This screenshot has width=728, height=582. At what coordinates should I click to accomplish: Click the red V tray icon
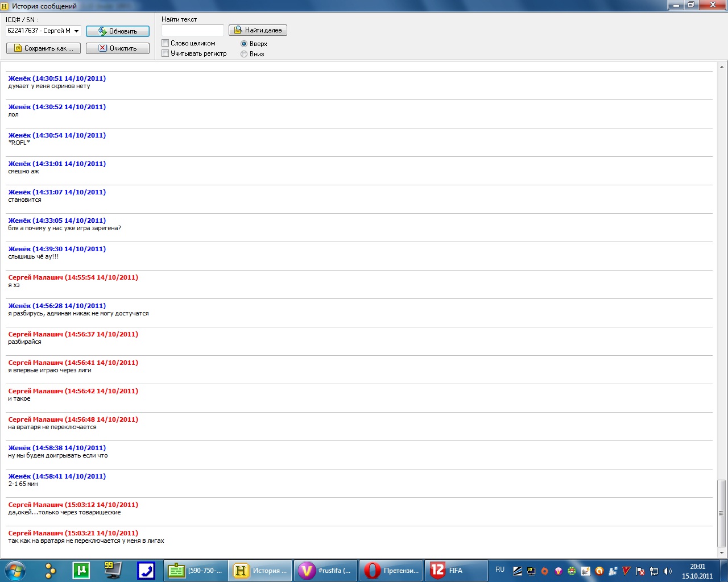point(627,571)
